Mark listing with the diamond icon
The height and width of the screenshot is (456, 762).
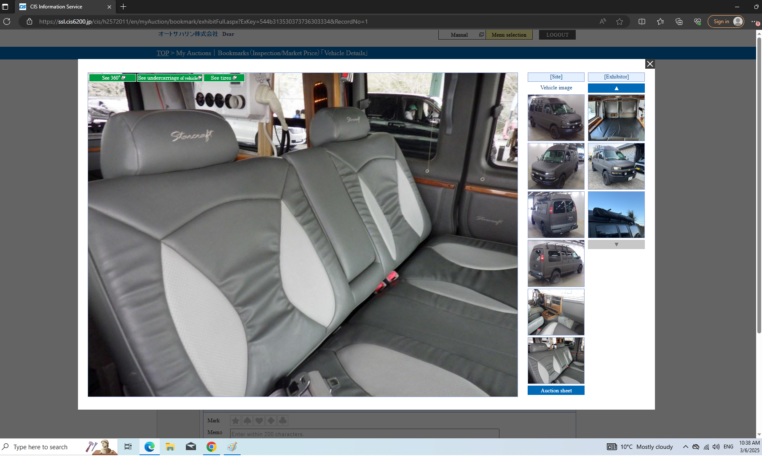pos(271,421)
